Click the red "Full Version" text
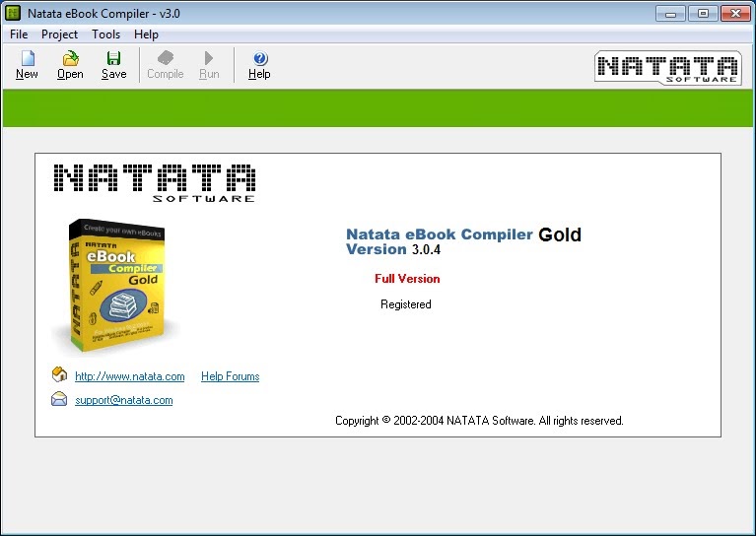 click(x=407, y=279)
